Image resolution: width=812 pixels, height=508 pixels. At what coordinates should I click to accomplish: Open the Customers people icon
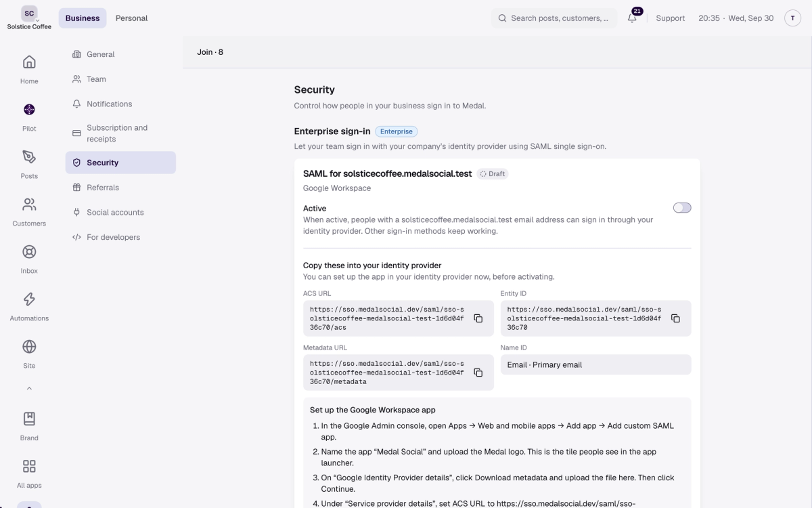point(29,205)
